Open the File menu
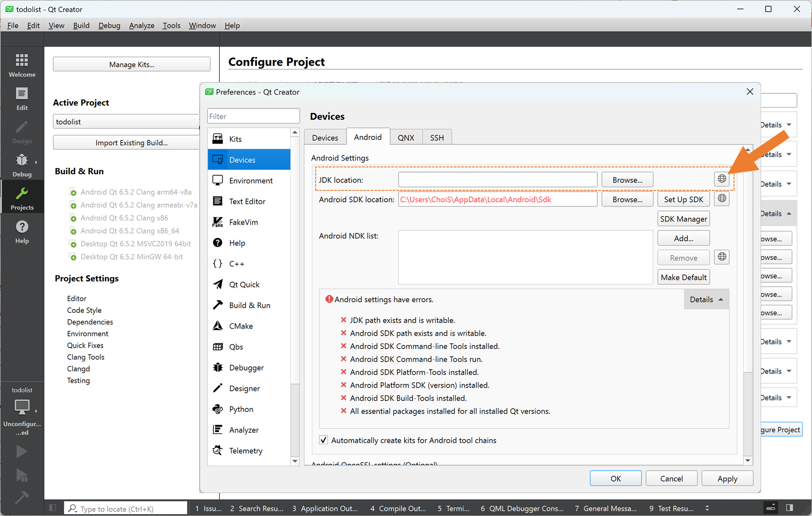 tap(13, 25)
